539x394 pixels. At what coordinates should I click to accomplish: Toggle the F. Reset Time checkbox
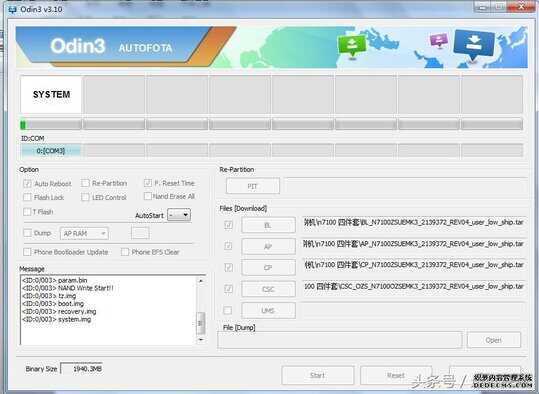click(148, 183)
